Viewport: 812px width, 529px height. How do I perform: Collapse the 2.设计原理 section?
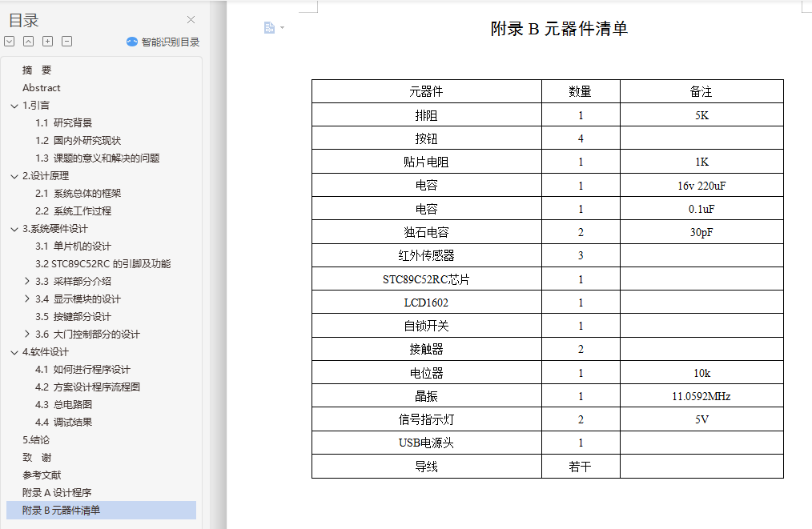pos(14,176)
